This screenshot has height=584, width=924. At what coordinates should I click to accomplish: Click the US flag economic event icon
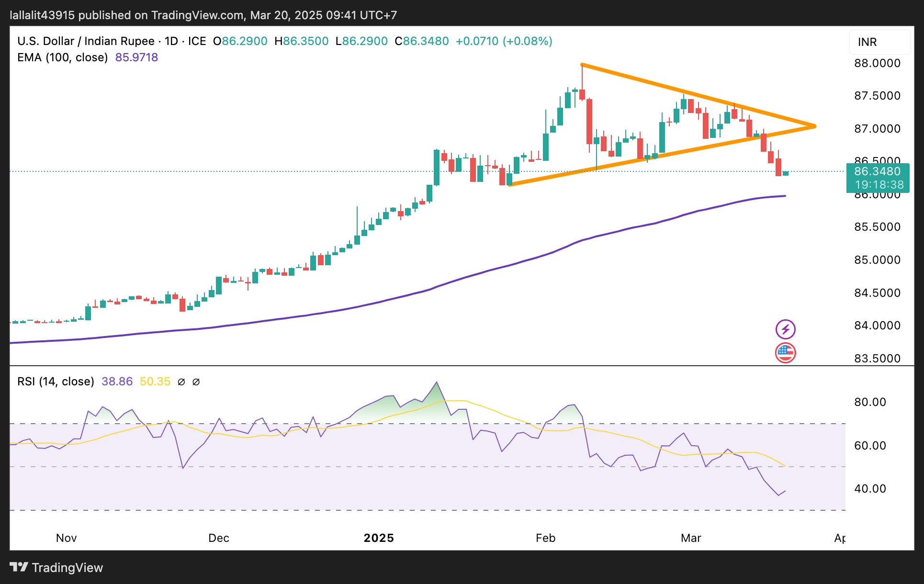pyautogui.click(x=785, y=353)
